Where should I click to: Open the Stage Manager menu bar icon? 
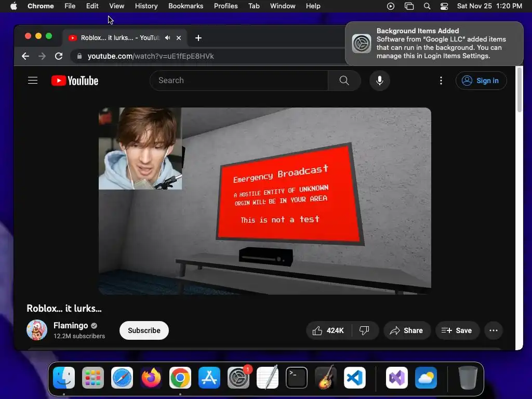click(x=409, y=6)
